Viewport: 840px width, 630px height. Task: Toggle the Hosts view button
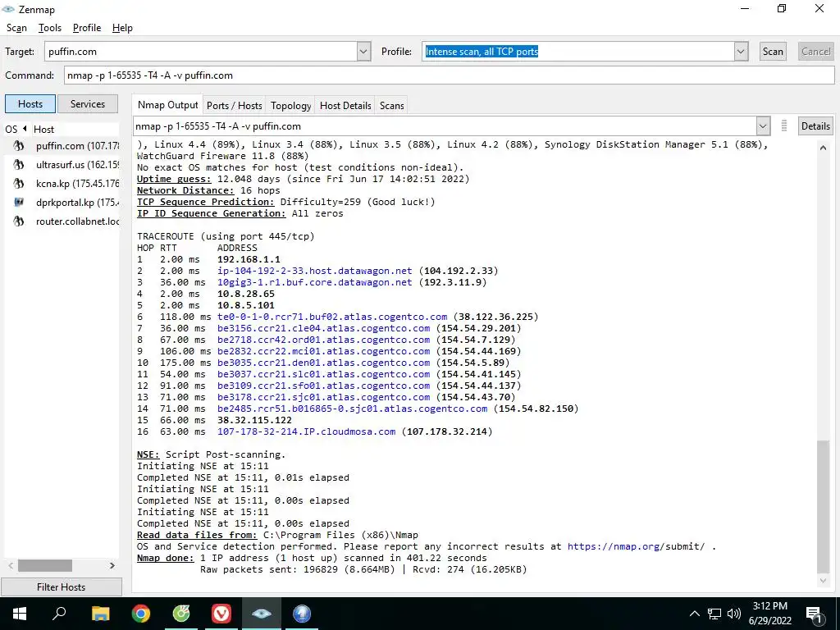(x=30, y=104)
